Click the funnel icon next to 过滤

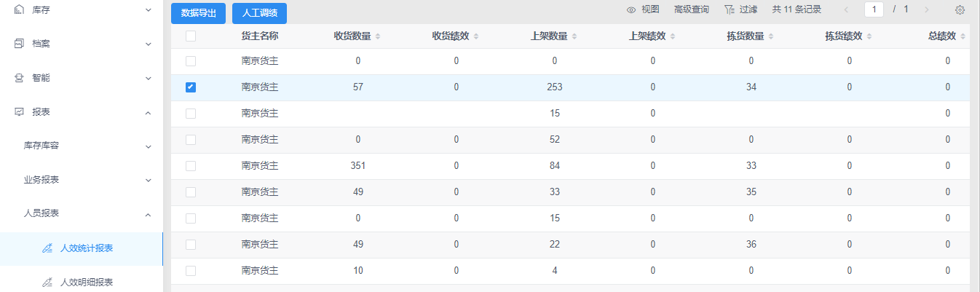[729, 9]
